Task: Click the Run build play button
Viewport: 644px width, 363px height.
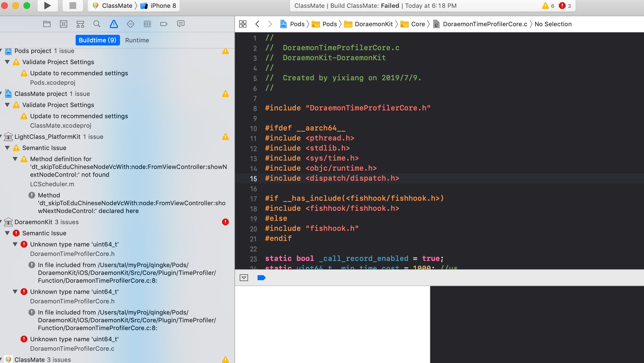Action: (47, 6)
